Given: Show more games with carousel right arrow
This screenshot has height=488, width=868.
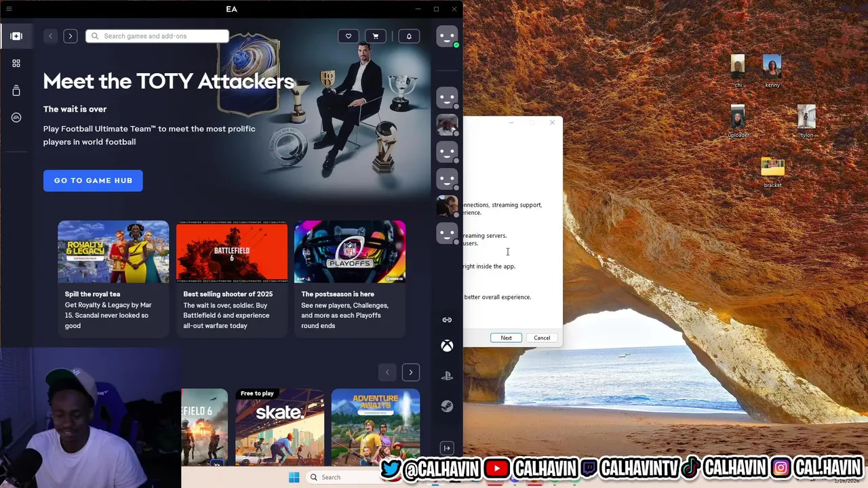Looking at the screenshot, I should [411, 372].
